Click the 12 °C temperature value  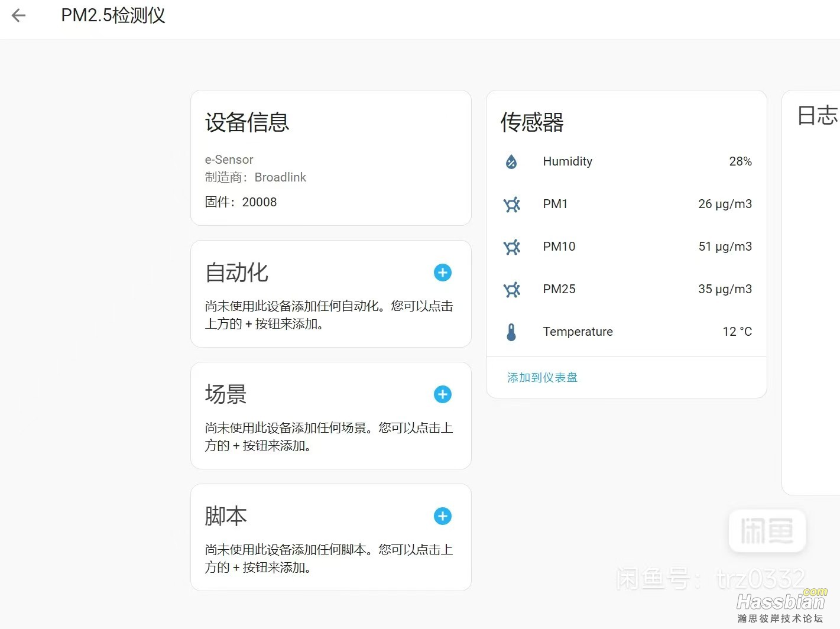[737, 332]
